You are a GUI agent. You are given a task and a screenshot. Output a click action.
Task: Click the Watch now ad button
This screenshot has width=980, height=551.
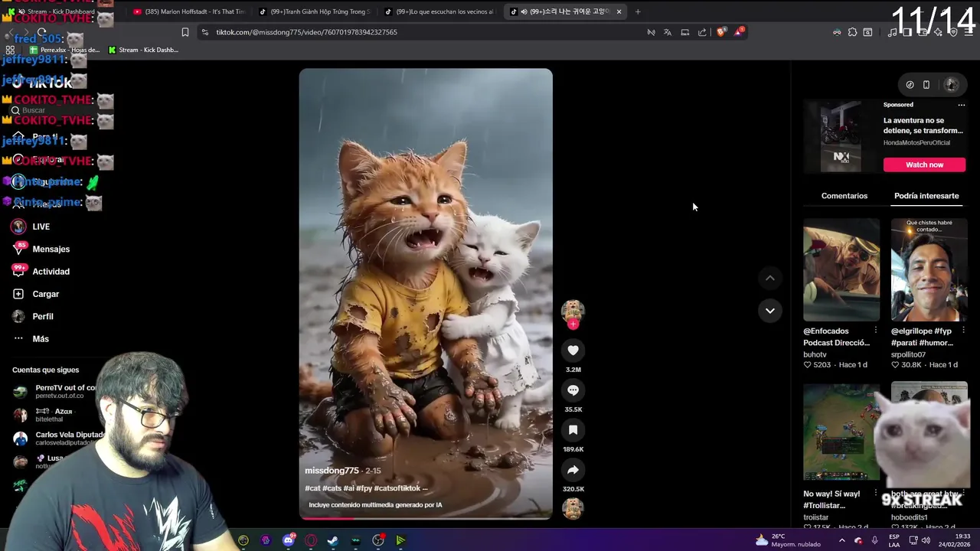pos(925,165)
